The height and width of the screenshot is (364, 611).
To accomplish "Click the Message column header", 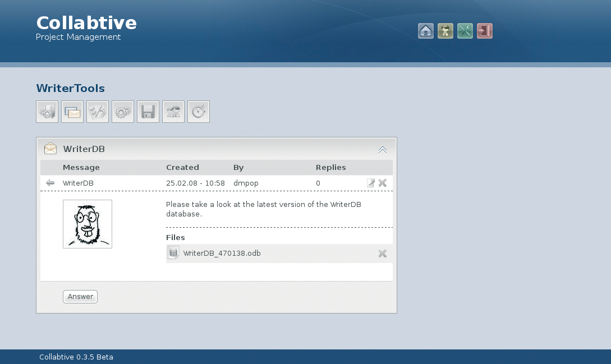I will 81,168.
